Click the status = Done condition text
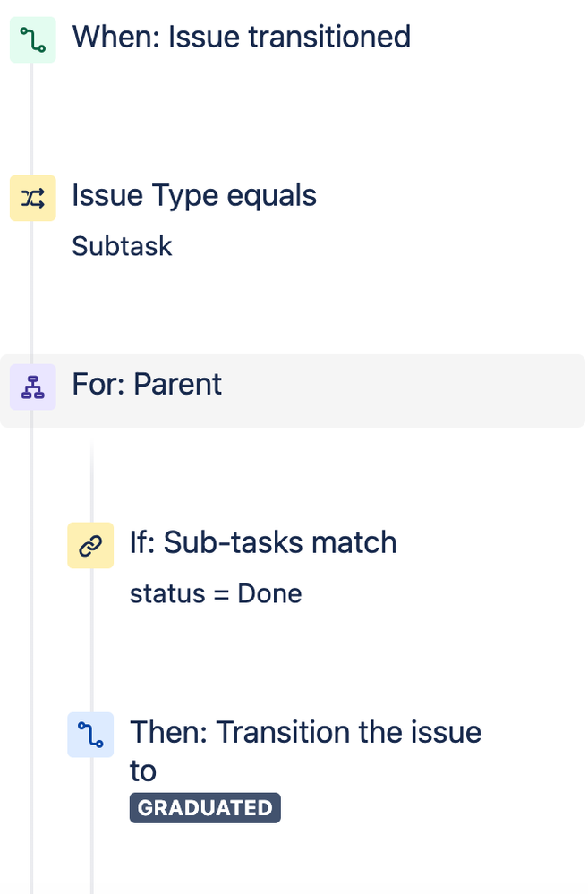This screenshot has height=894, width=588. [216, 593]
